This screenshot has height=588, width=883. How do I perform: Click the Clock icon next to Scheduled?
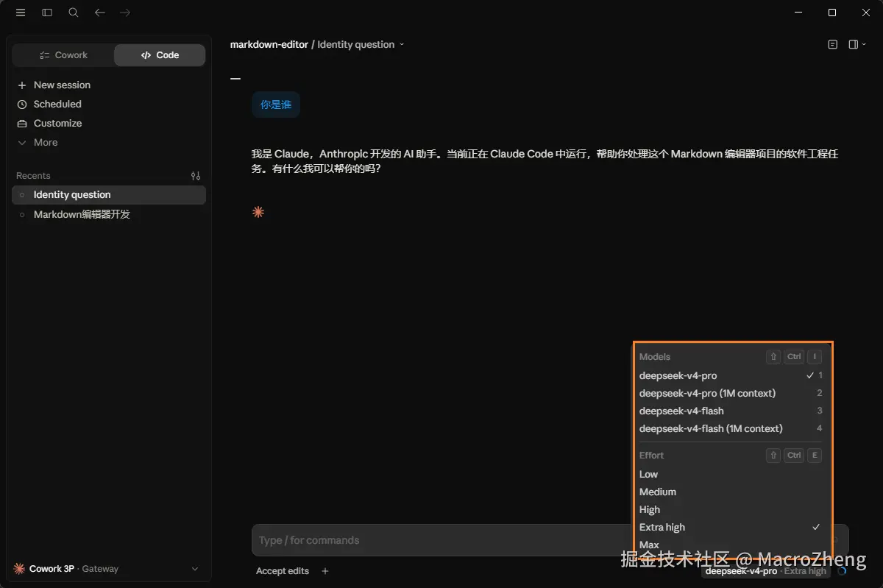[22, 105]
